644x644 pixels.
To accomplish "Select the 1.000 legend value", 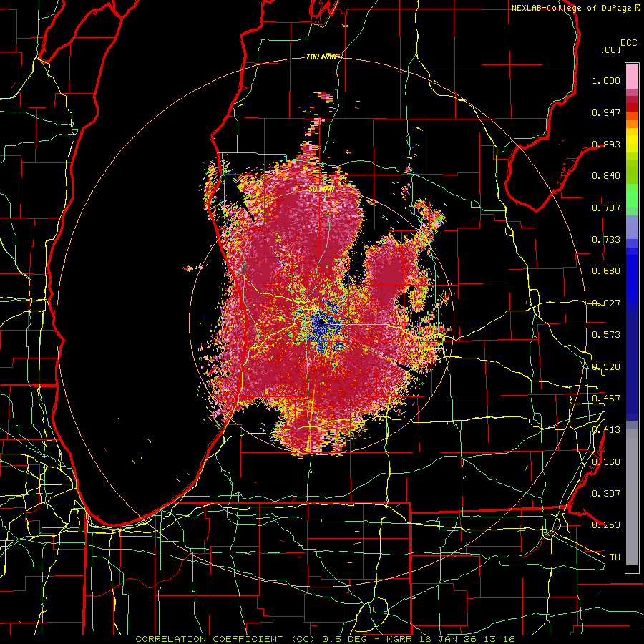I will click(x=606, y=80).
